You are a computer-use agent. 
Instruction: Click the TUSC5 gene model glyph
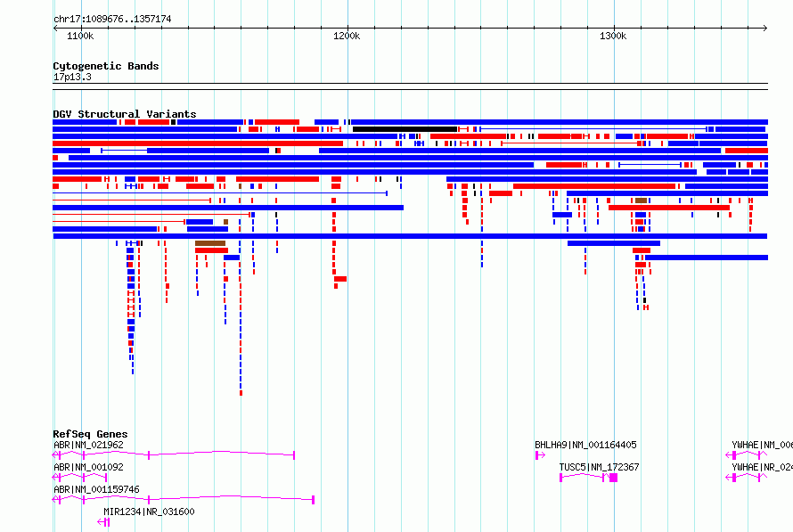click(589, 478)
